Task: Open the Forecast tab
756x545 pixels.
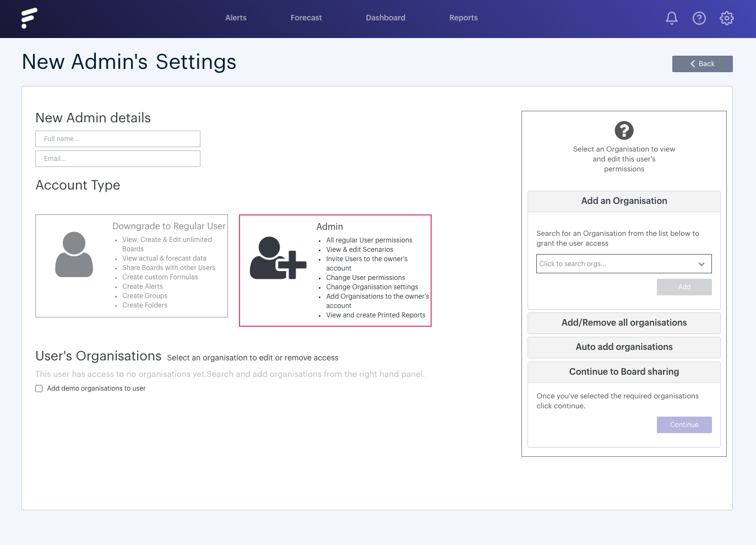Action: (x=306, y=18)
